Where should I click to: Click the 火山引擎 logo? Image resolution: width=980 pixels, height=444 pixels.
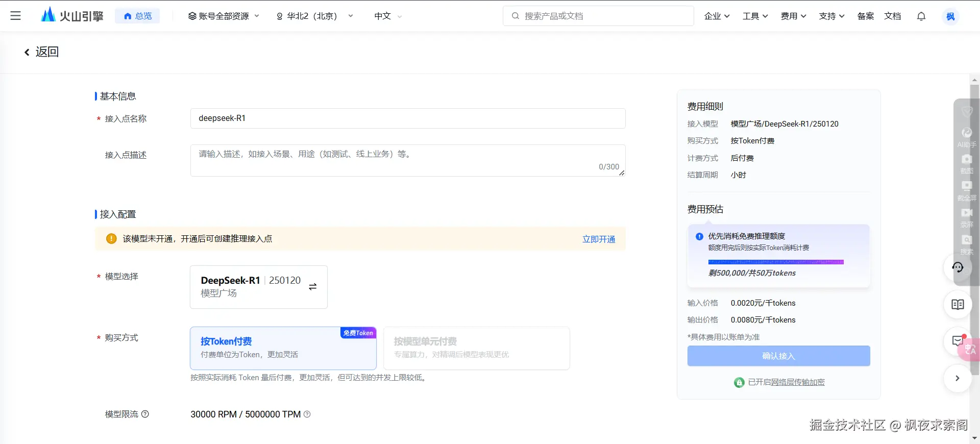tap(72, 15)
